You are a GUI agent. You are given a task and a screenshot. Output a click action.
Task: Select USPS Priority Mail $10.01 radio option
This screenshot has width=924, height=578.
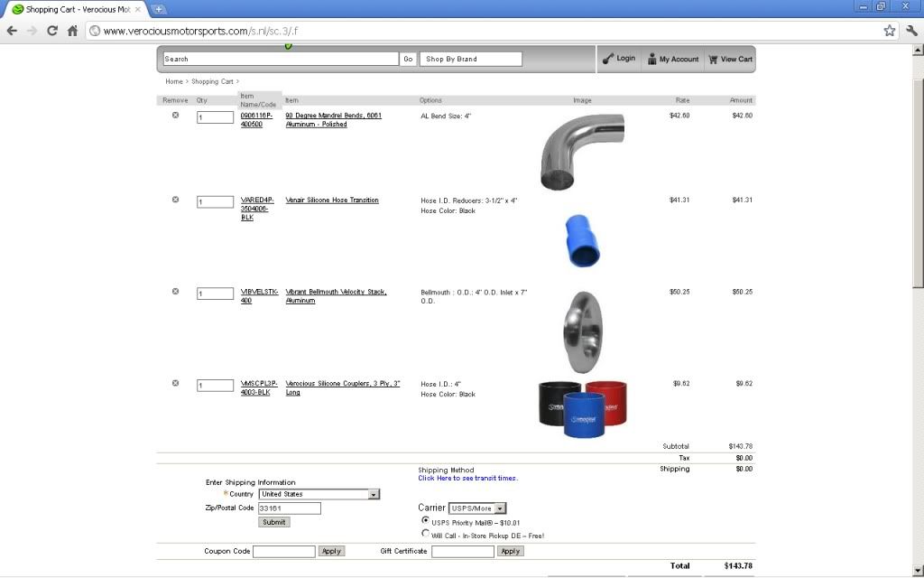coord(426,520)
